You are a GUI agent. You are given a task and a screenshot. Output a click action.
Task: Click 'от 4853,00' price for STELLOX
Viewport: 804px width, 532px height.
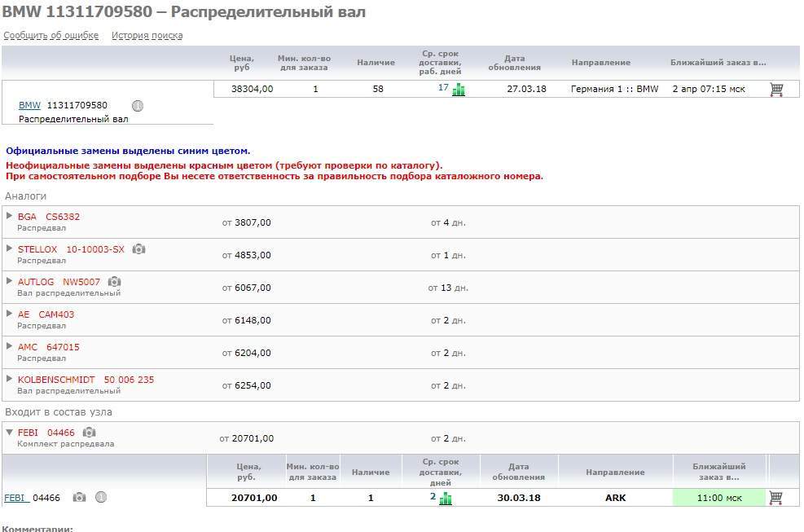coord(246,255)
